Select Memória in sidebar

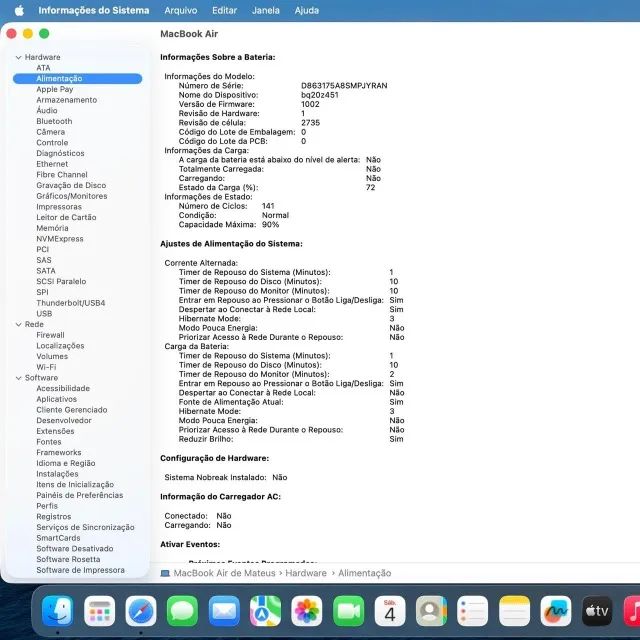[x=52, y=228]
